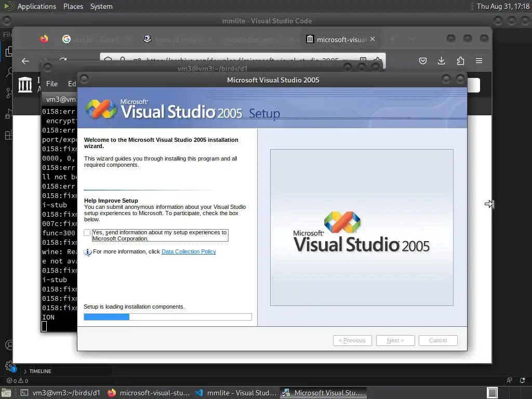Click the Firefox back arrow
The width and height of the screenshot is (532, 399).
(x=25, y=61)
